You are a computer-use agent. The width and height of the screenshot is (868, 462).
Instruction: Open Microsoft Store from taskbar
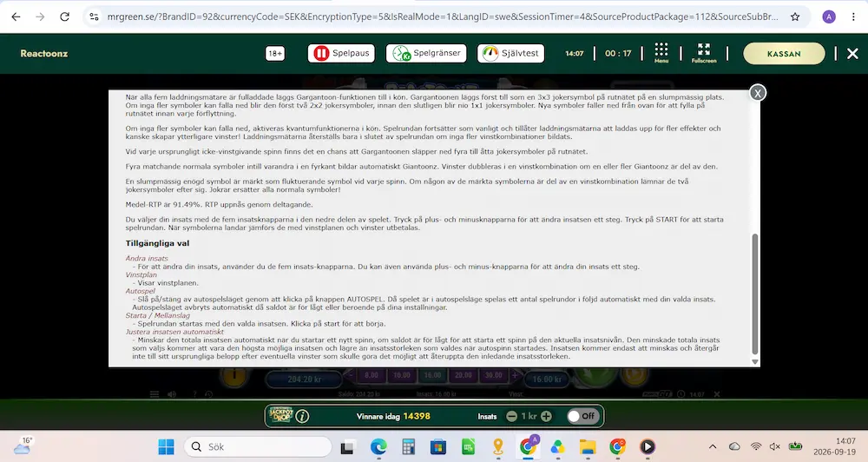tap(437, 446)
